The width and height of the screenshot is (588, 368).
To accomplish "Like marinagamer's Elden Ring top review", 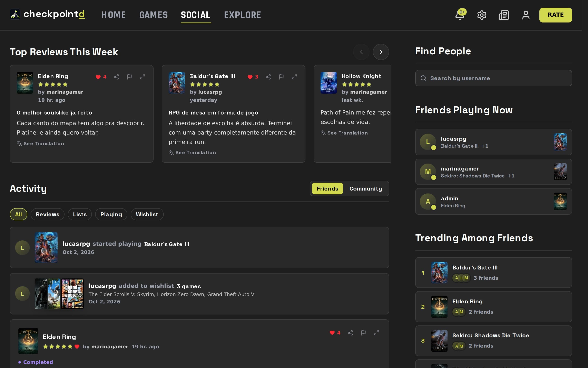I will pyautogui.click(x=98, y=77).
